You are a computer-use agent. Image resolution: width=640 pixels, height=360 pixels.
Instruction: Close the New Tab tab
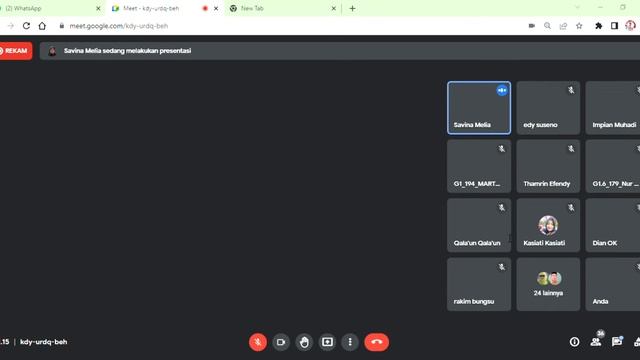point(333,8)
